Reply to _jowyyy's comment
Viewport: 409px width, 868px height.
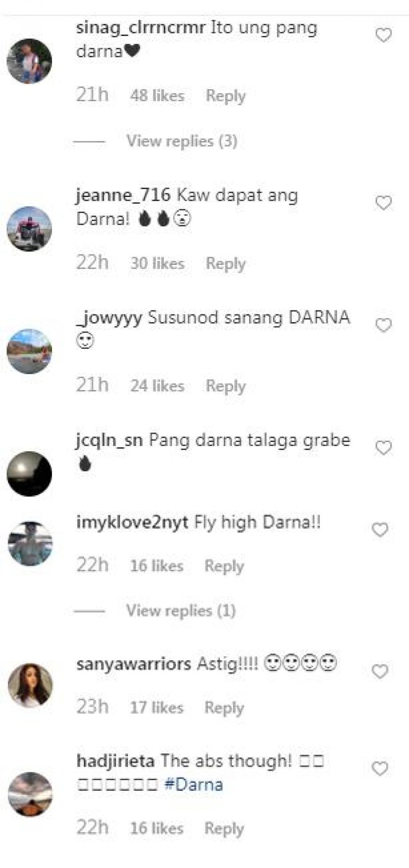tap(225, 386)
